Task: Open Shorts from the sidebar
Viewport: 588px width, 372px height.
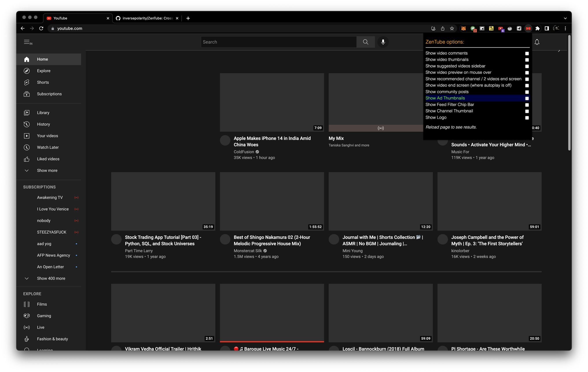Action: click(43, 82)
